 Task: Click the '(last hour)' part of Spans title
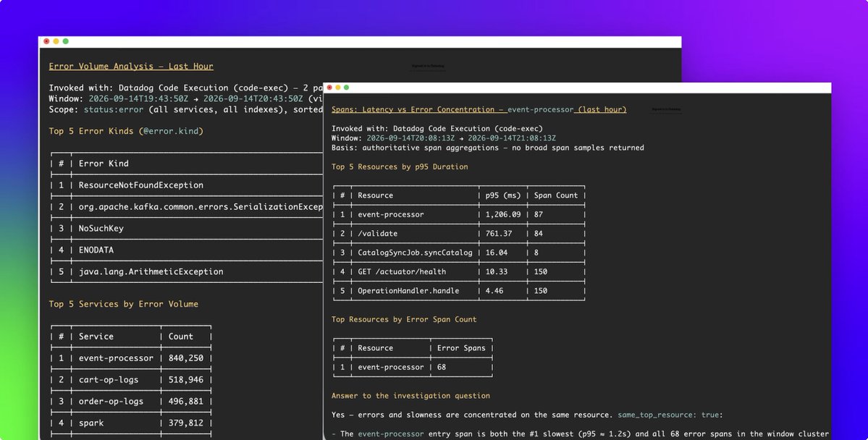coord(602,109)
